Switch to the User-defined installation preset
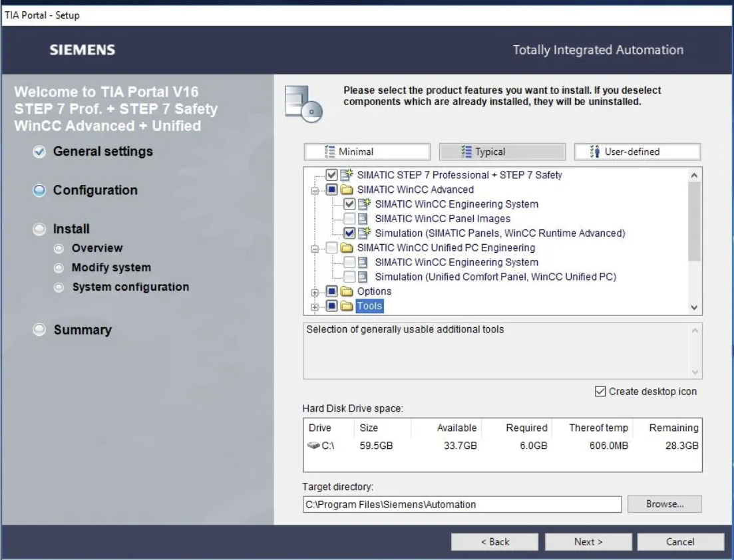Screen dimensions: 734x560 (637, 152)
